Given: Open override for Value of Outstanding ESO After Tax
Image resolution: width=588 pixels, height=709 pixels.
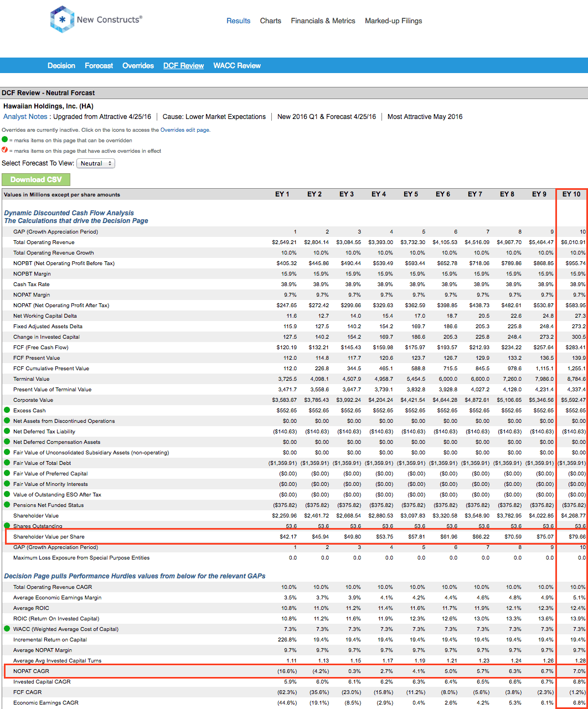Looking at the screenshot, I should pyautogui.click(x=7, y=494).
